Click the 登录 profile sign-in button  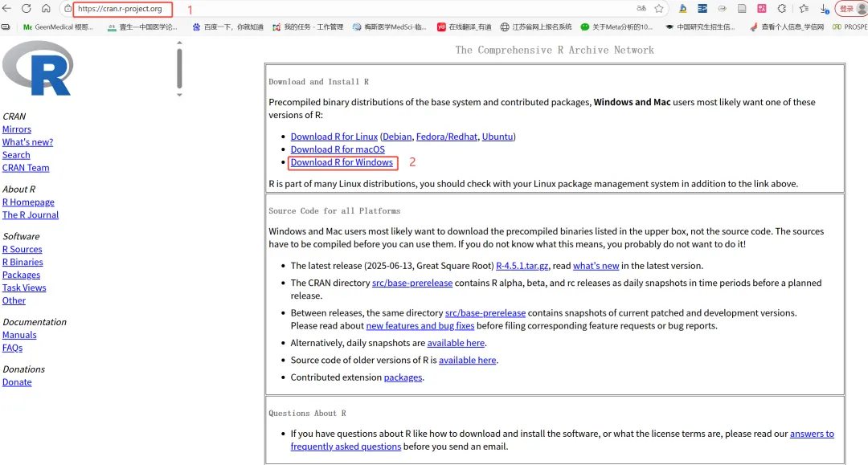point(851,8)
